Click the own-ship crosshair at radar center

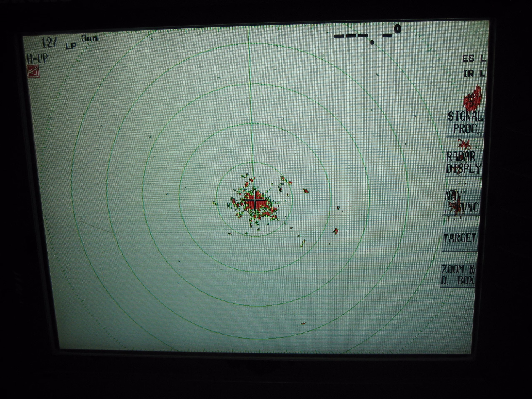pos(255,200)
